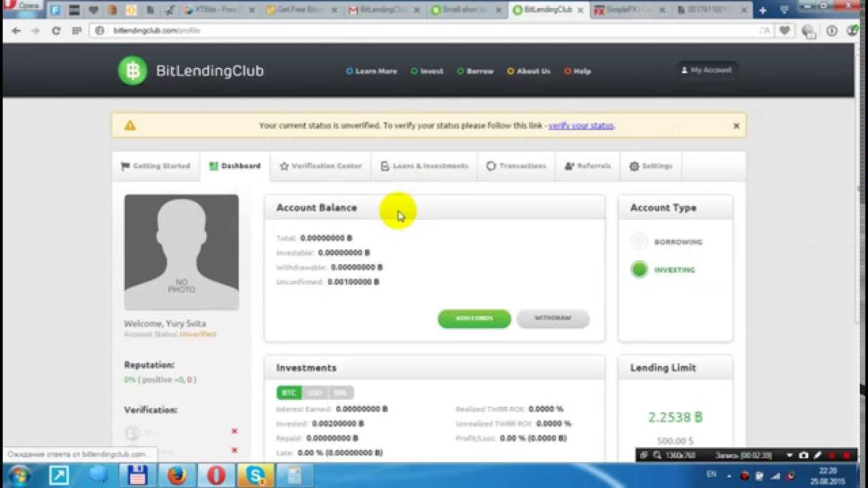
Task: Take a snapshot with recorder camera icon
Action: (x=804, y=455)
